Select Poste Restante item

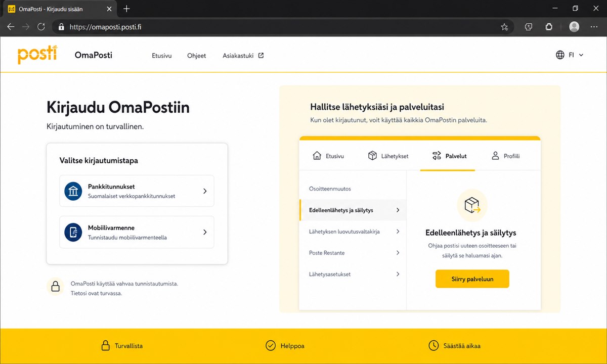click(353, 253)
